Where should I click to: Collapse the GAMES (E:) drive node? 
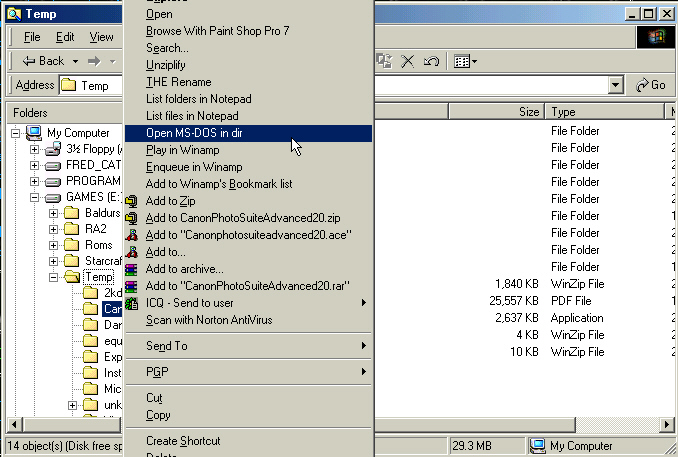click(x=34, y=198)
